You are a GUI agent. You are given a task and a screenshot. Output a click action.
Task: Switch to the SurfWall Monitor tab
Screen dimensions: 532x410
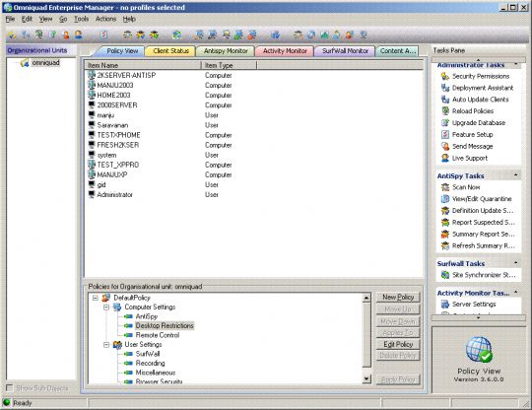pyautogui.click(x=345, y=51)
